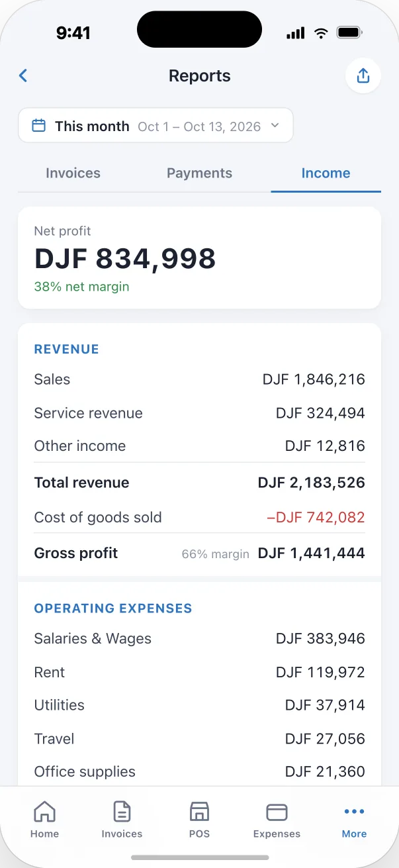Go back using the left chevron
Viewport: 399px width, 868px height.
pyautogui.click(x=23, y=75)
